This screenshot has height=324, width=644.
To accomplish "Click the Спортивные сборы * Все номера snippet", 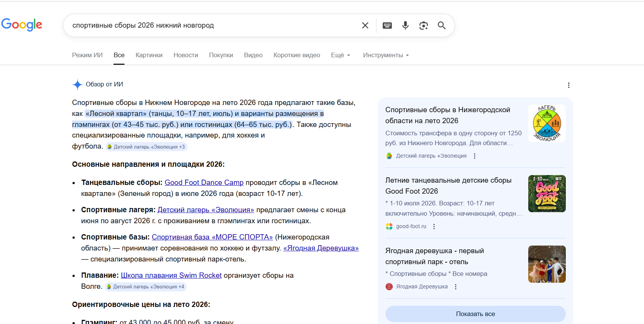I will 436,274.
